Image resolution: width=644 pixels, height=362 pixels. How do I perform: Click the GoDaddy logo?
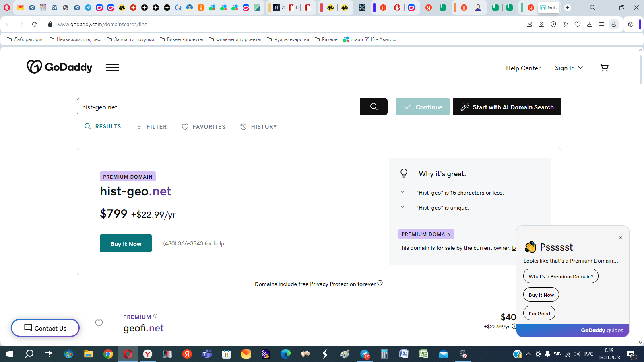tap(60, 67)
